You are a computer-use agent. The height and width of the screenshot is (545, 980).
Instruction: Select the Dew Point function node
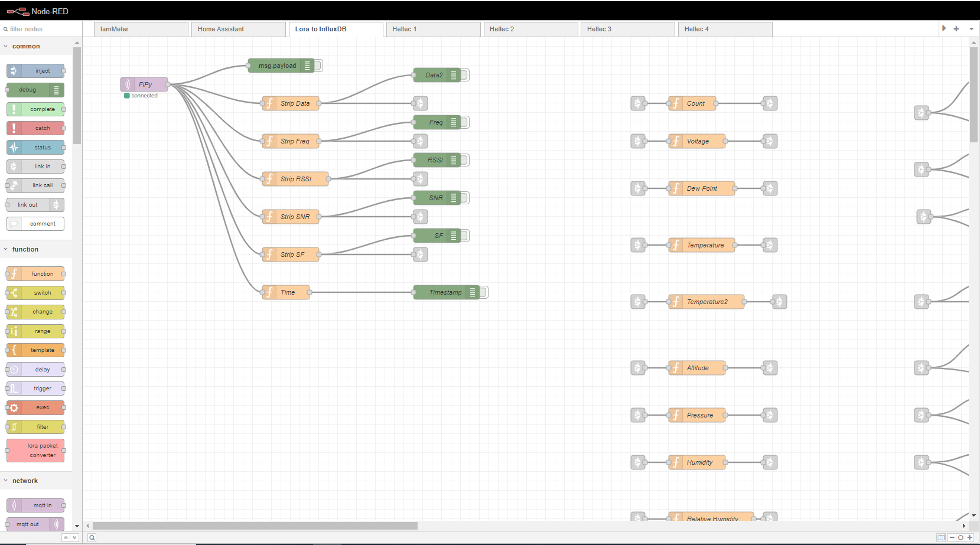click(x=702, y=188)
